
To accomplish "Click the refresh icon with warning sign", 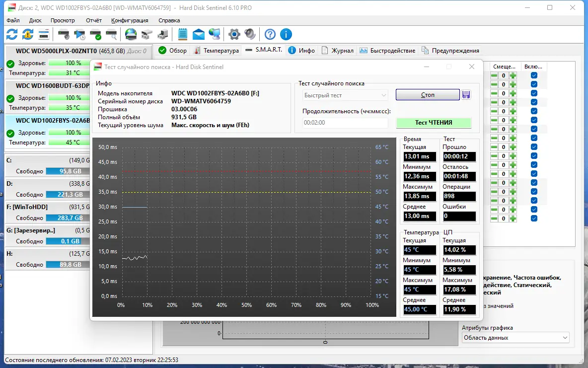I will click(28, 34).
